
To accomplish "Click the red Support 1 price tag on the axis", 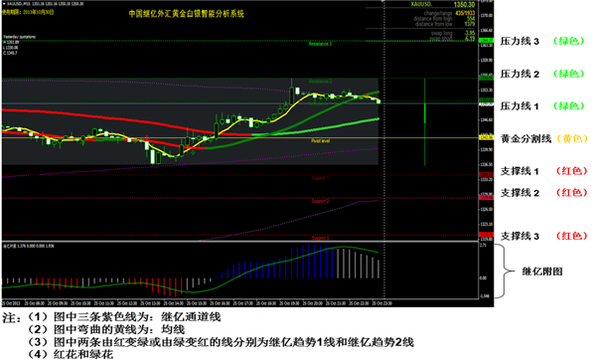I will click(x=486, y=175).
